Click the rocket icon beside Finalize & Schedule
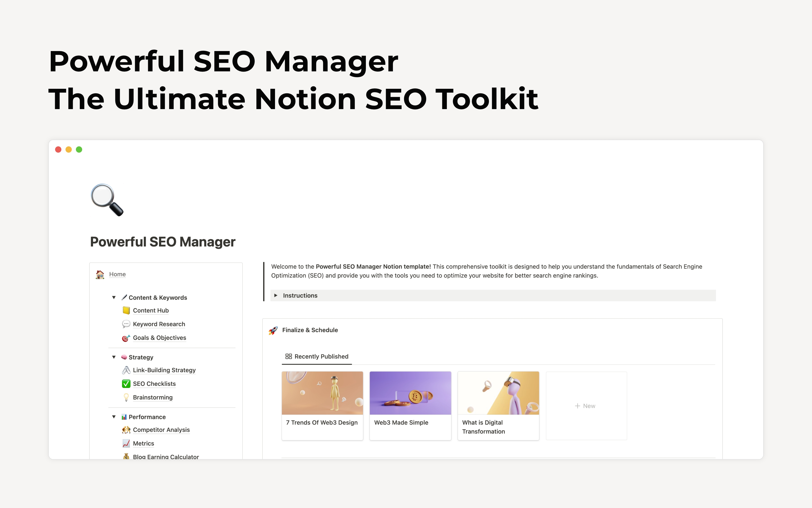The image size is (812, 508). point(273,330)
